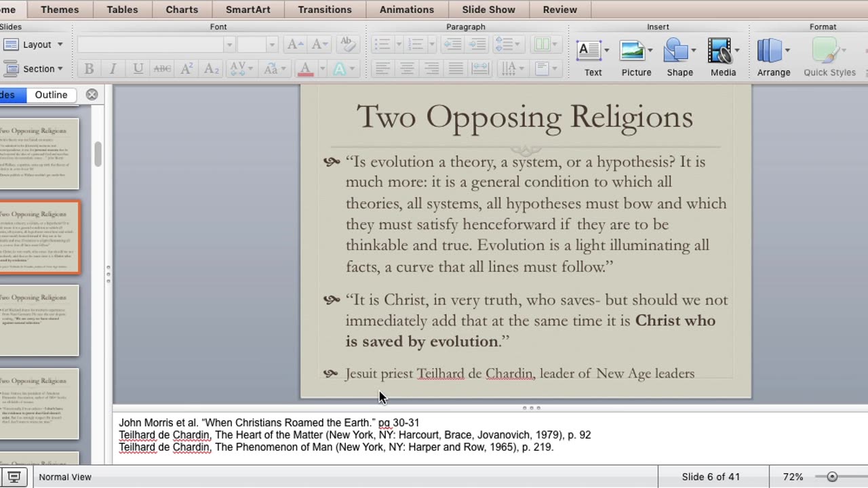Open line spacing options

point(507,45)
